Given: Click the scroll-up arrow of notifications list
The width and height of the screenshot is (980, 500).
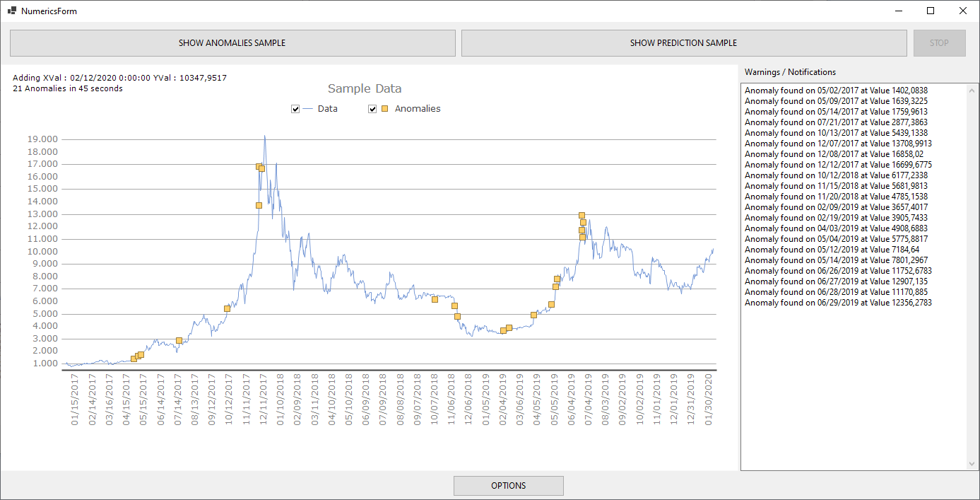Looking at the screenshot, I should coord(972,90).
